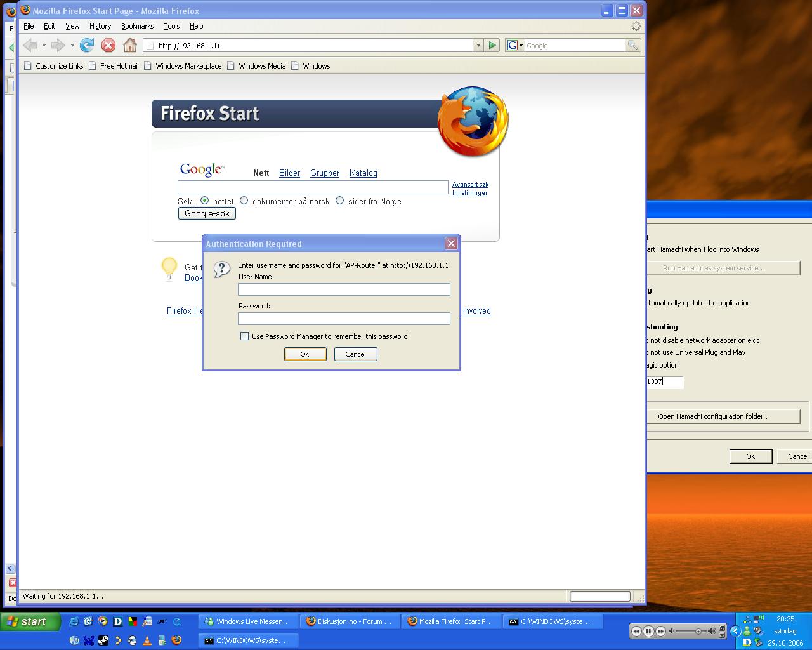
Task: Click the User Name field
Action: [344, 289]
